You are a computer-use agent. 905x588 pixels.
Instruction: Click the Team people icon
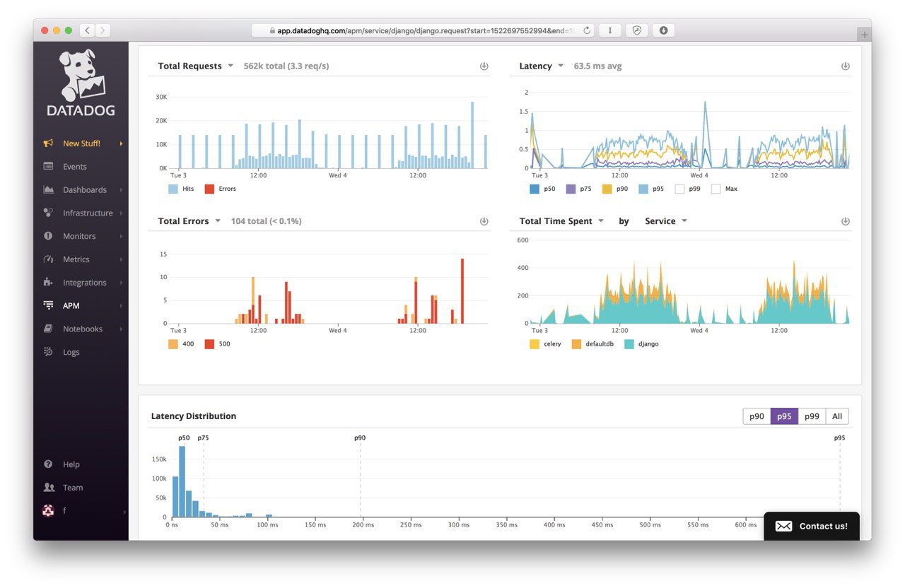click(x=48, y=488)
